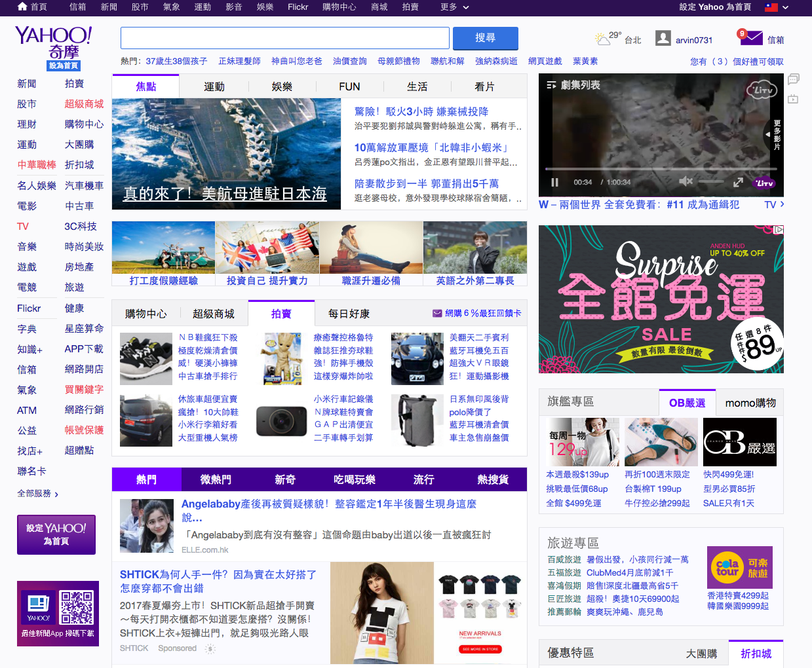Click the purple LiTV logo in player controls

coord(764,183)
